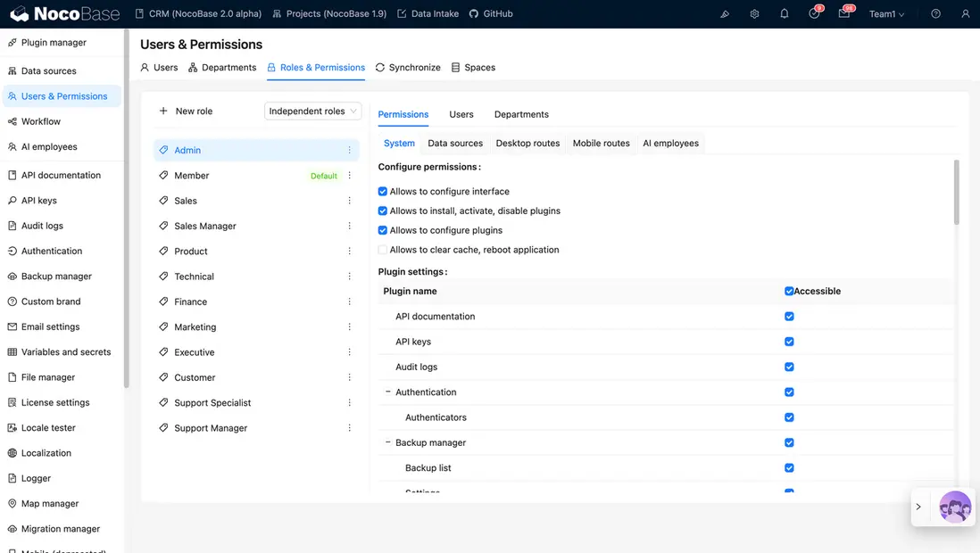Open the Team1 dropdown in header

886,14
